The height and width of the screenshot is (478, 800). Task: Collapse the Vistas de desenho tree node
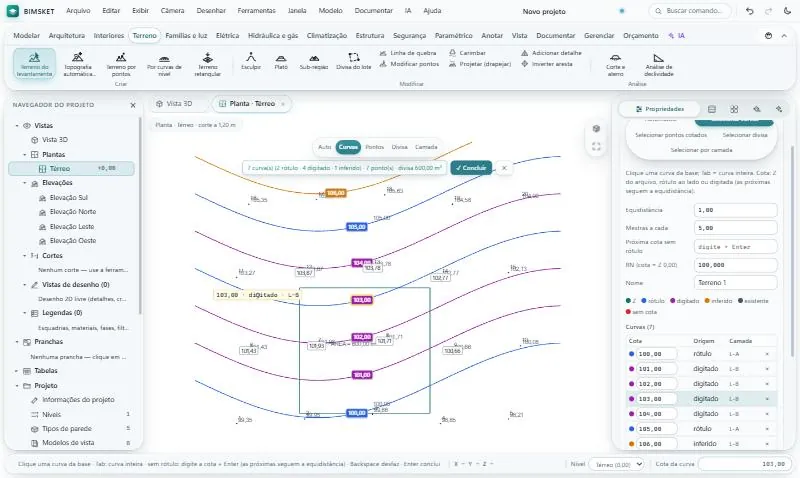coord(24,285)
